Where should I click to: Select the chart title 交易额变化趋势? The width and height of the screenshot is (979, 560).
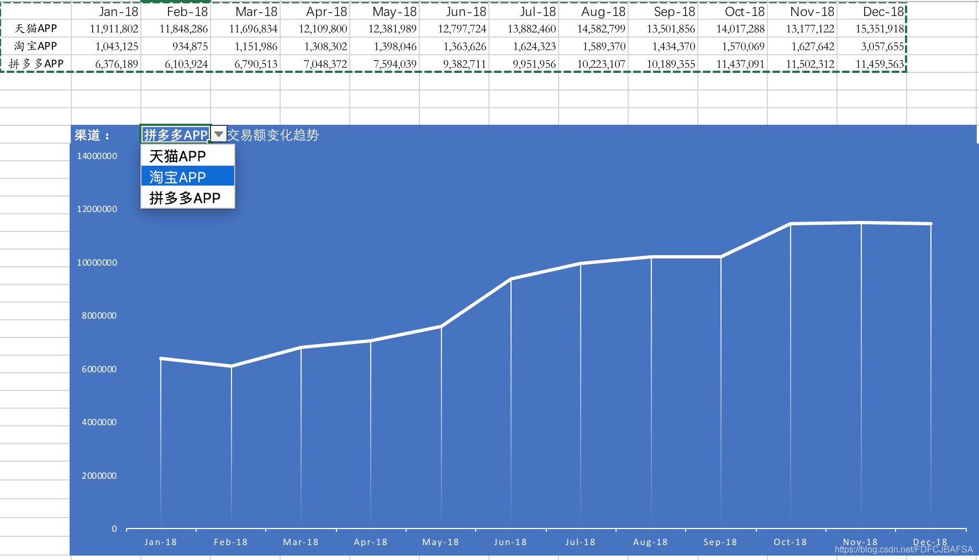(273, 135)
